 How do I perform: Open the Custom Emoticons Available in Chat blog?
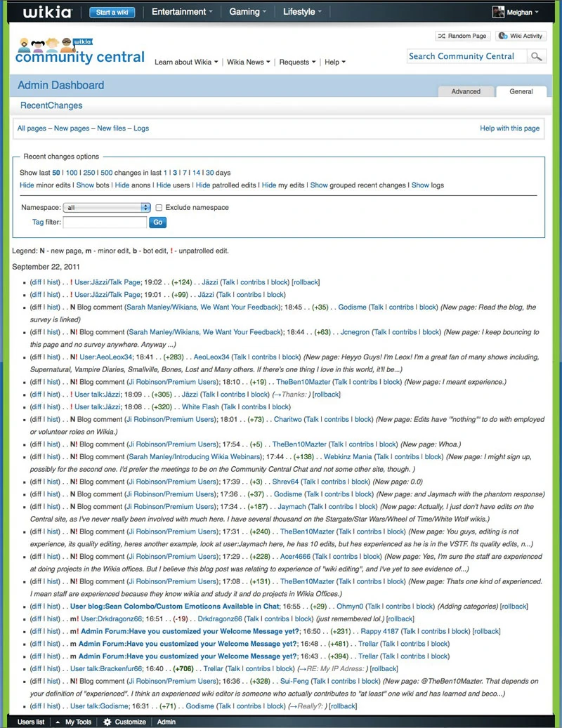click(175, 607)
